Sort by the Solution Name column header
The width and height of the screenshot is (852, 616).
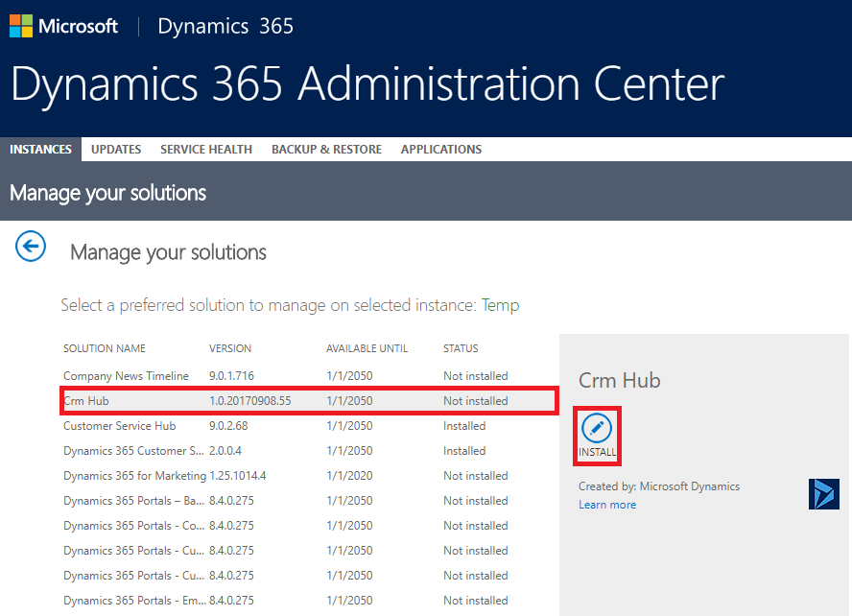[105, 348]
